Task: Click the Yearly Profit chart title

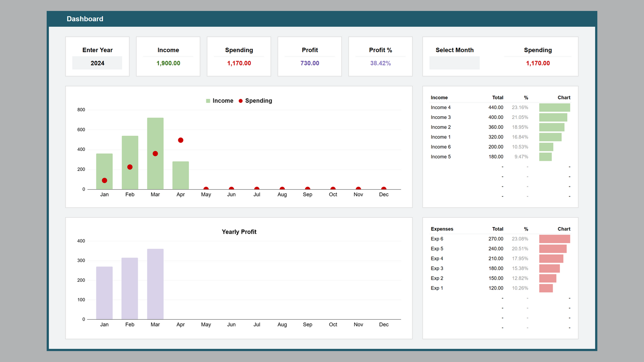Action: click(239, 232)
